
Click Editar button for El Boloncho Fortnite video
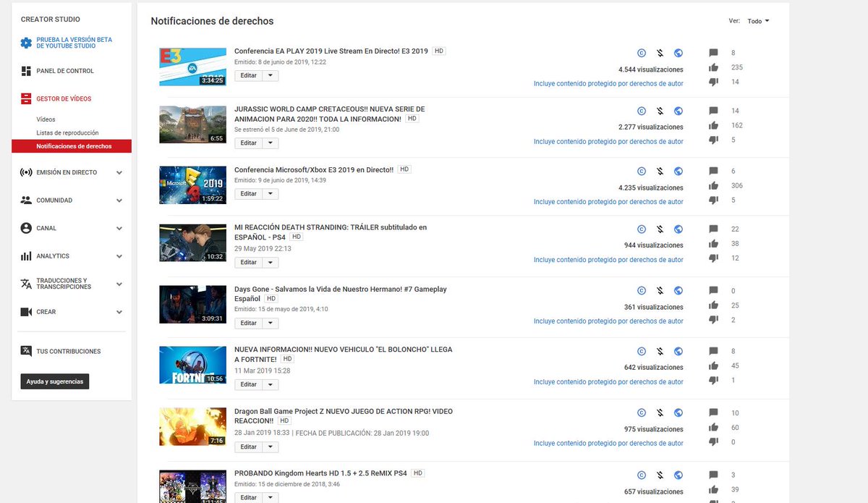tap(248, 385)
